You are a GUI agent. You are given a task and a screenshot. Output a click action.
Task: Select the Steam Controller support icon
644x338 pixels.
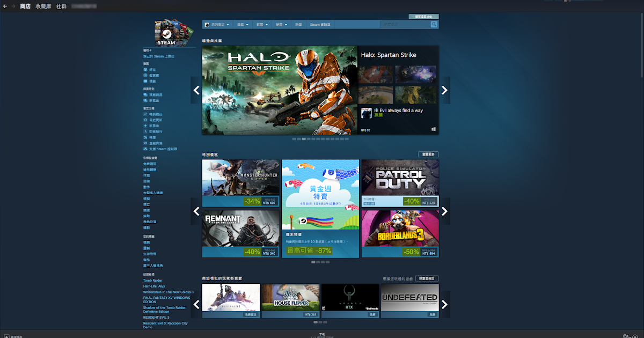pyautogui.click(x=145, y=148)
